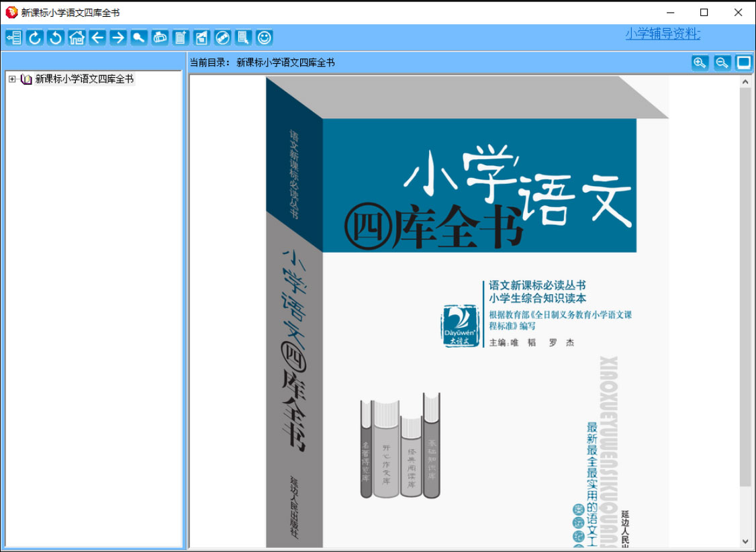Viewport: 756px width, 552px height.
Task: Click the clockwise refresh arrow icon
Action: click(35, 38)
